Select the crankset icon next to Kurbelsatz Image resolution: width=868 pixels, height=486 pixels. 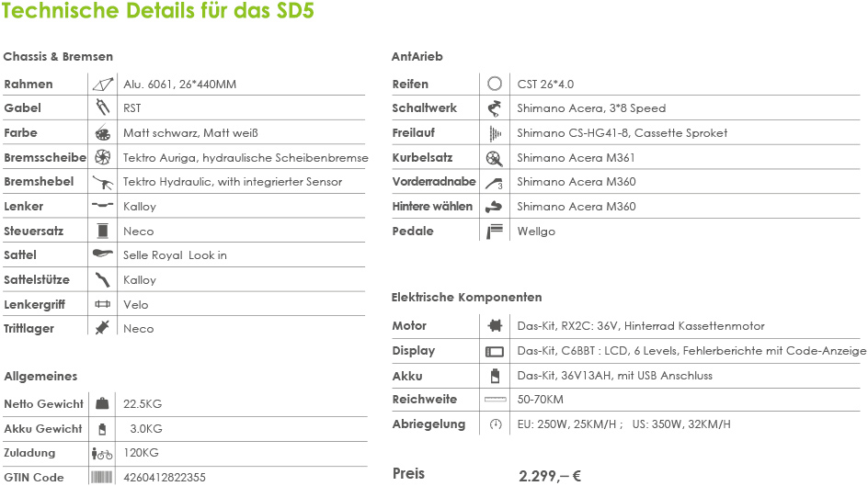pyautogui.click(x=495, y=158)
